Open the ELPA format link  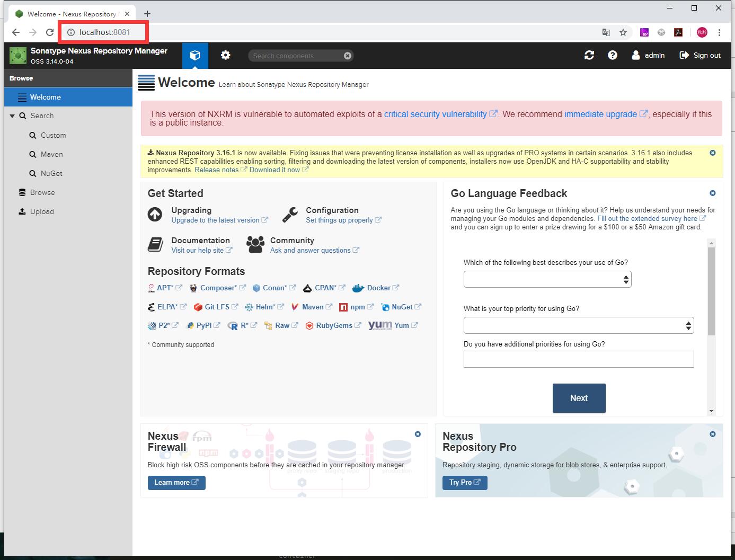coord(172,307)
